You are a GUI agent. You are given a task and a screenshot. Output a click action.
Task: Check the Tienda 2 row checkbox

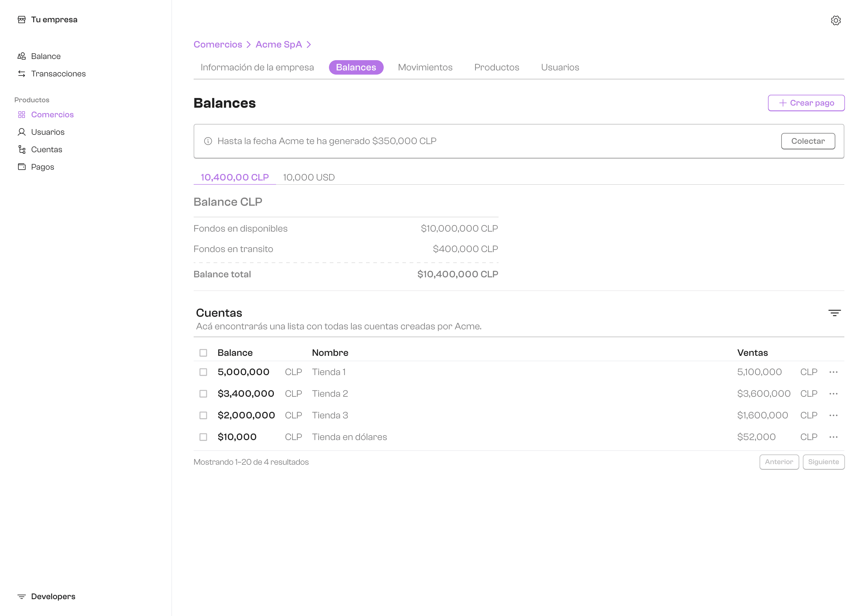point(203,394)
